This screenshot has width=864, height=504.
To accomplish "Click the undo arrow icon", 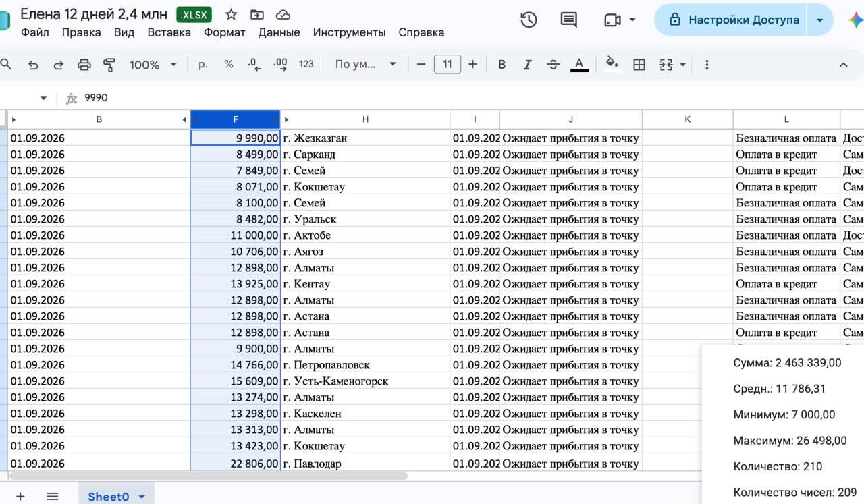I will pyautogui.click(x=33, y=65).
